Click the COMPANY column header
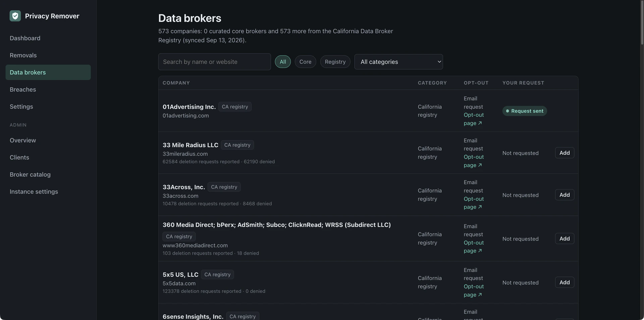 pos(176,83)
